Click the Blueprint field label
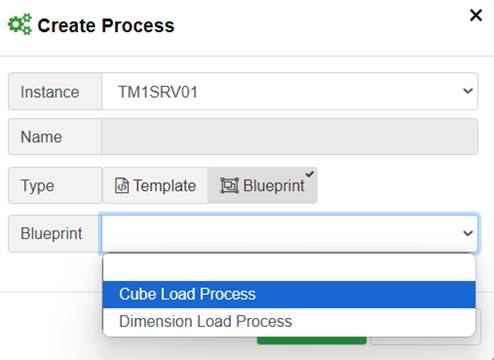 [x=51, y=233]
